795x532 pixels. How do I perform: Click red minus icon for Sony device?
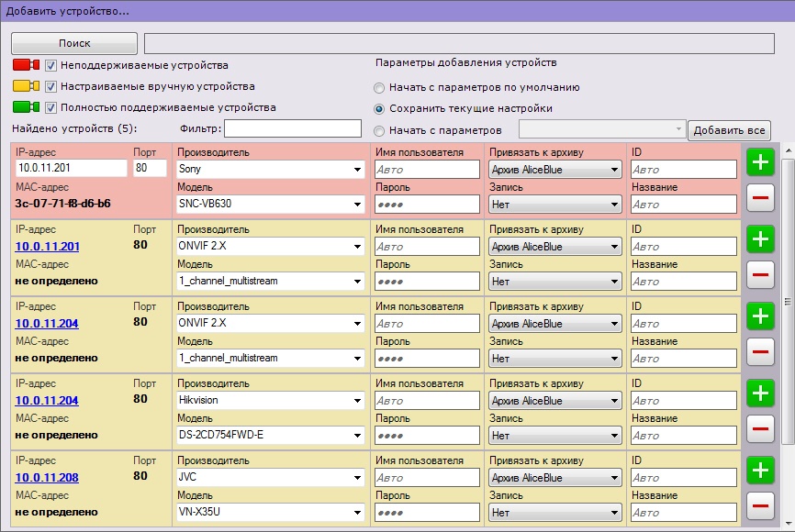pyautogui.click(x=760, y=197)
